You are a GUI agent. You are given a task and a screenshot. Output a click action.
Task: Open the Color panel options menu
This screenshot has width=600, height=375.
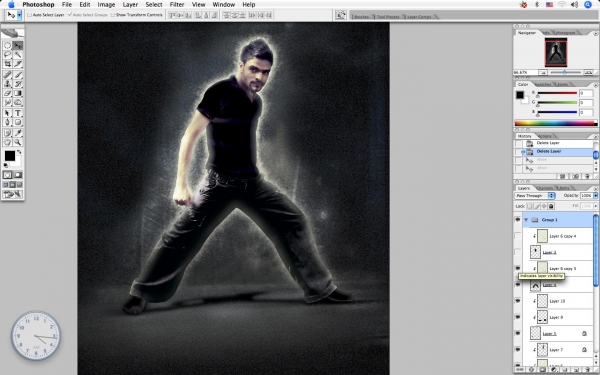coord(595,85)
